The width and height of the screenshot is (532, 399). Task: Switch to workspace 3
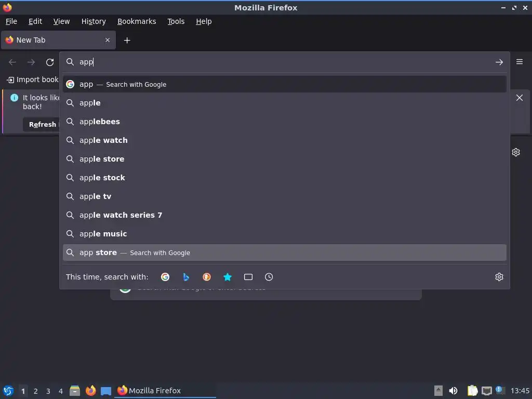click(48, 391)
